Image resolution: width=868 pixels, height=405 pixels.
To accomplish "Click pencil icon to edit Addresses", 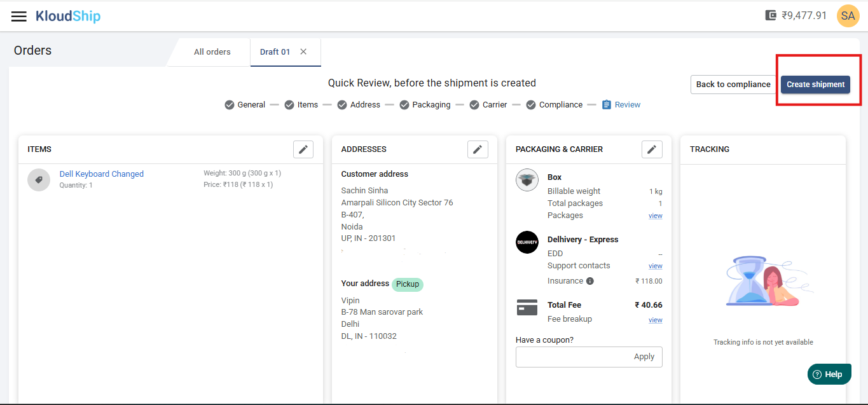I will coord(478,149).
